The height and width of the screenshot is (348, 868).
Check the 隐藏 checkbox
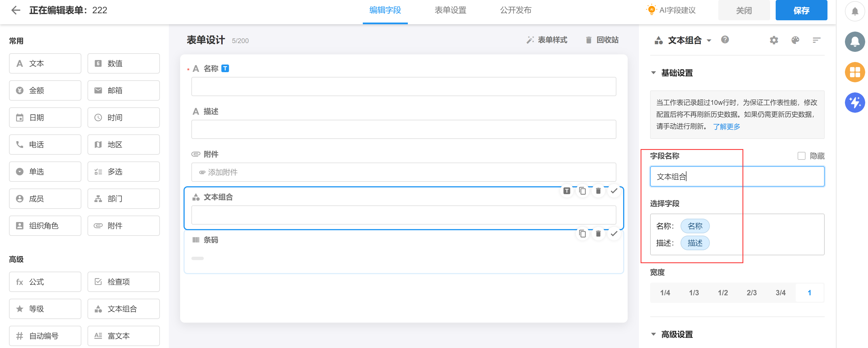(x=801, y=156)
